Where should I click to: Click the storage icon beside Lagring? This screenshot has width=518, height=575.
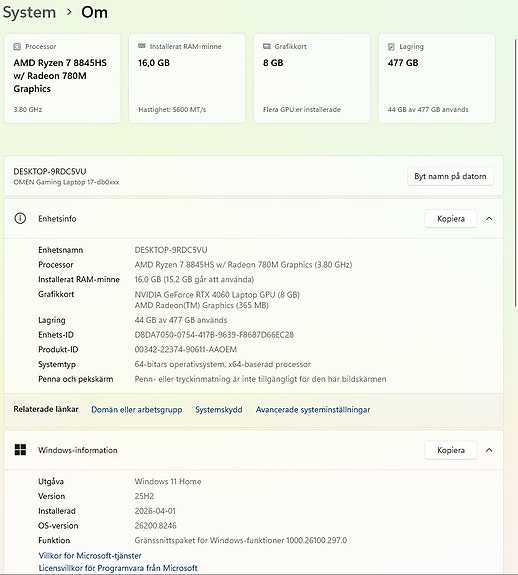pos(391,47)
